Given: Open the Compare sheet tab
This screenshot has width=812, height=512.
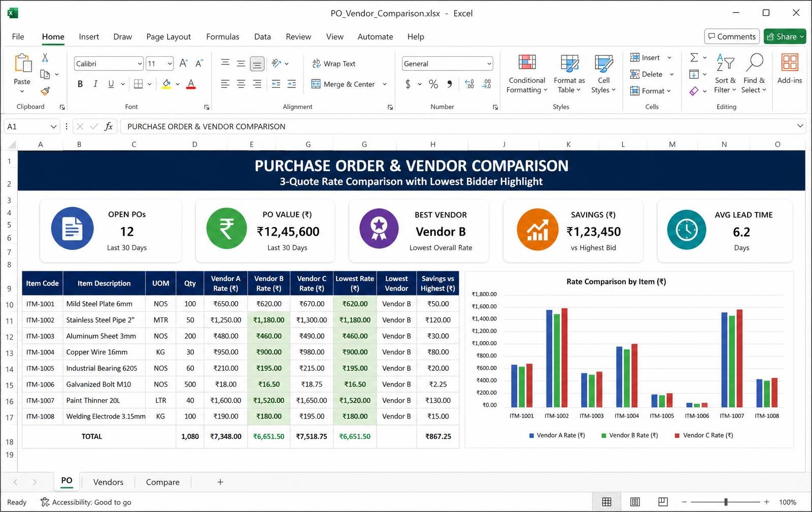Looking at the screenshot, I should (x=162, y=482).
